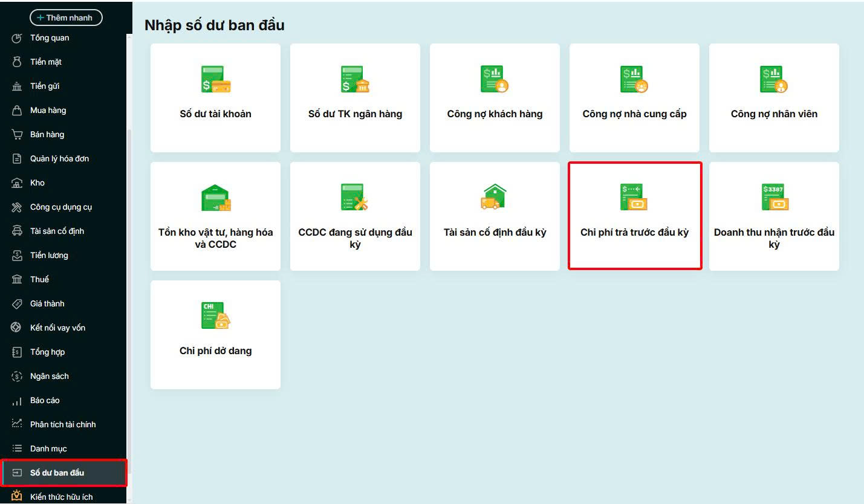Open Kiến thức hữu ích menu
The height and width of the screenshot is (504, 864).
click(62, 497)
